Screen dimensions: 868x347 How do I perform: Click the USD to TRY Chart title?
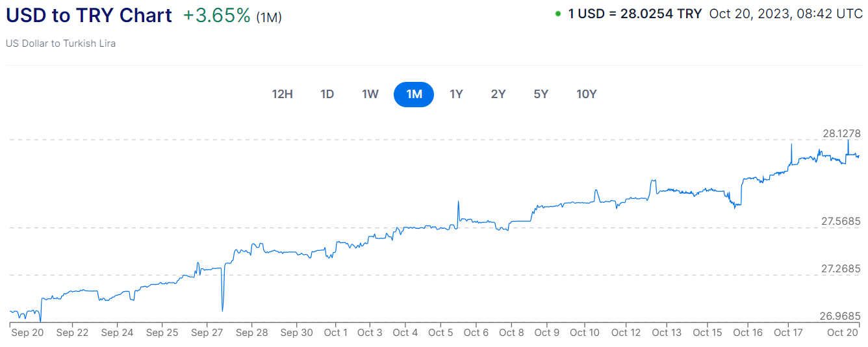click(89, 16)
